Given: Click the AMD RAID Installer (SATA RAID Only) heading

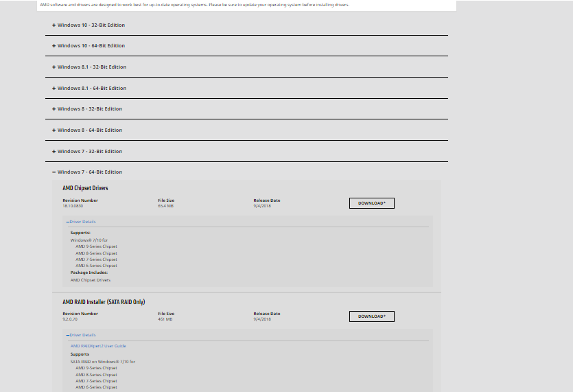Looking at the screenshot, I should point(104,302).
